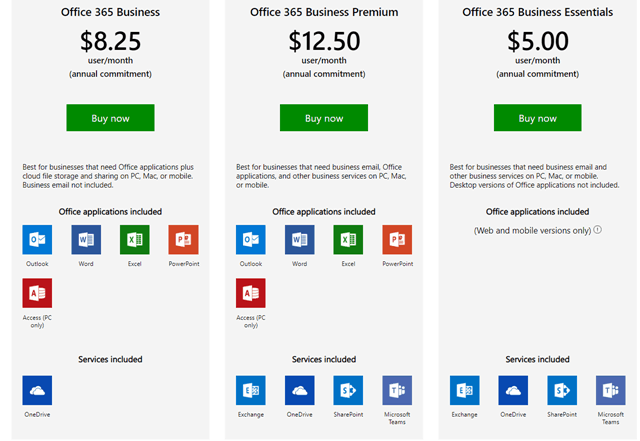Click Word icon in Business Premium column
This screenshot has height=441, width=640.
[299, 240]
